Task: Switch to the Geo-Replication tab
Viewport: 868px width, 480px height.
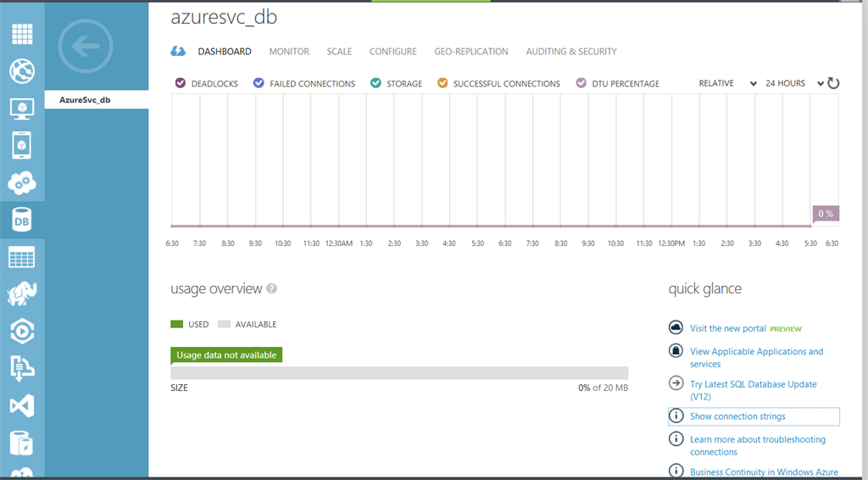Action: [471, 52]
